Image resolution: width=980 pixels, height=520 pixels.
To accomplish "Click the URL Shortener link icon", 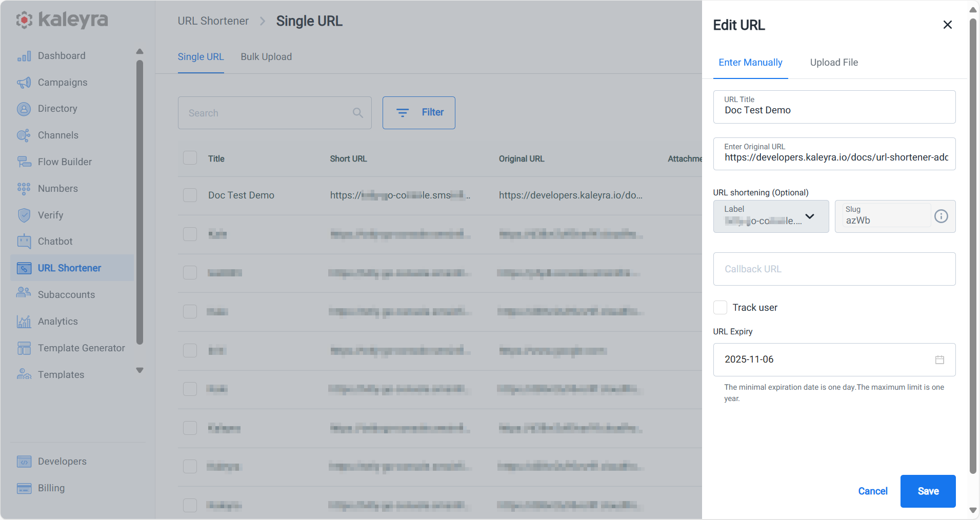I will (x=24, y=268).
